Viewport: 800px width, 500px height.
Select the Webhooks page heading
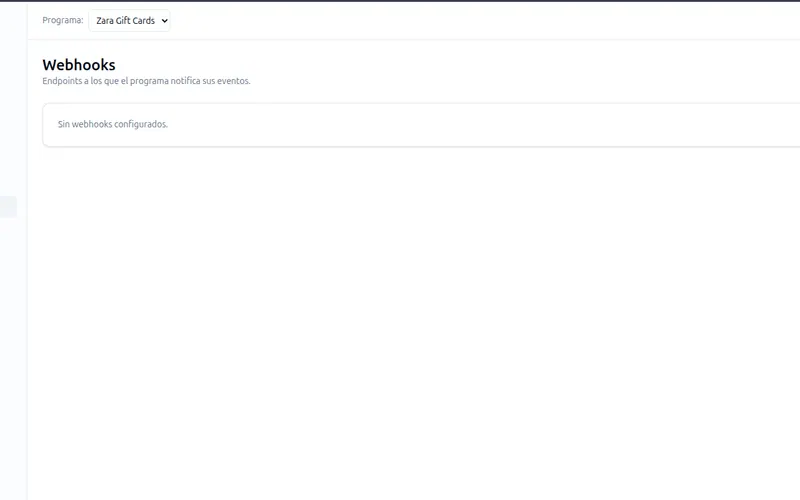[79, 65]
